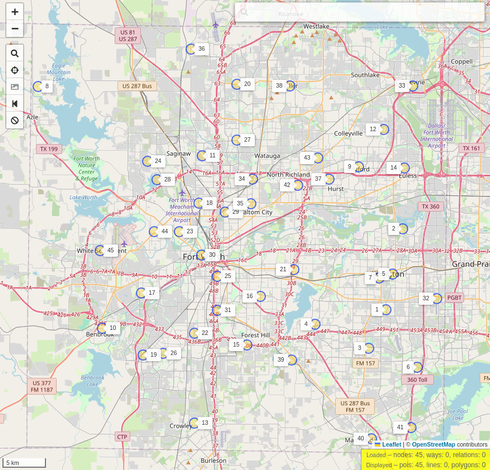Screen dimensions: 490x470
Task: Select map marker number 32
Action: coord(437,298)
